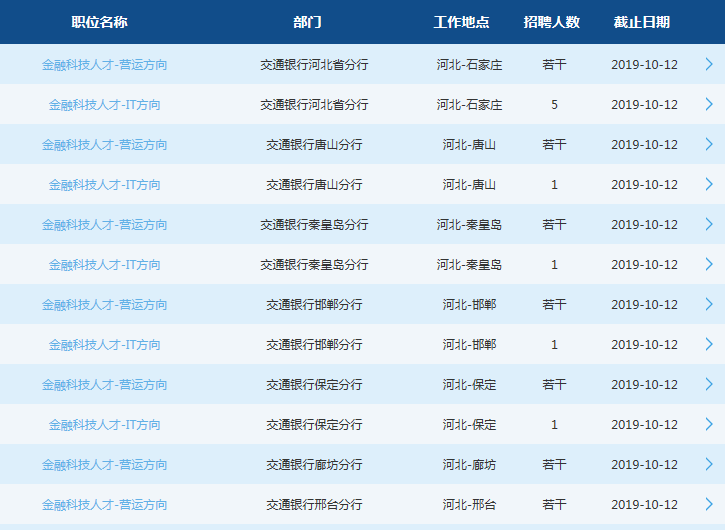Open the 营运方向 job link for 邢台分行
Viewport: 725px width, 530px height.
pyautogui.click(x=104, y=504)
